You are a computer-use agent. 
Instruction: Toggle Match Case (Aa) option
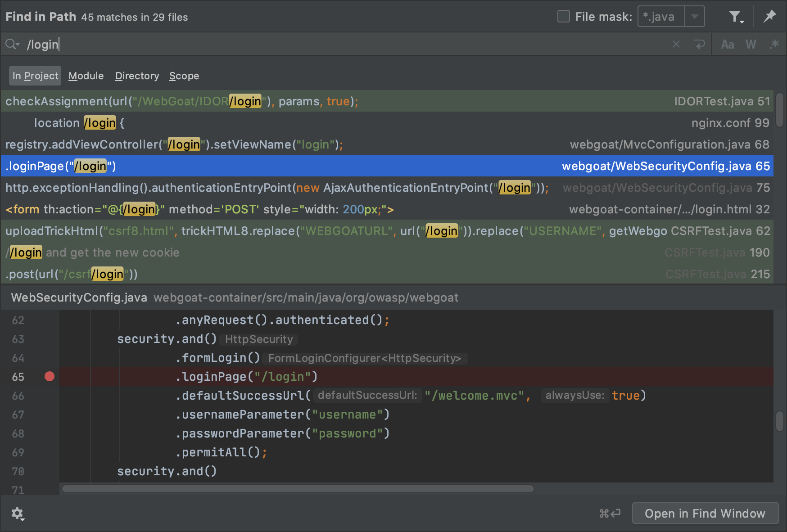[727, 44]
